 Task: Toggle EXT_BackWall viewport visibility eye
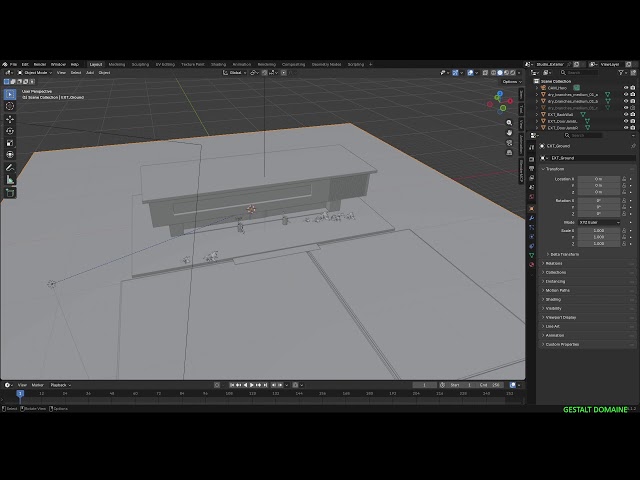click(x=626, y=115)
